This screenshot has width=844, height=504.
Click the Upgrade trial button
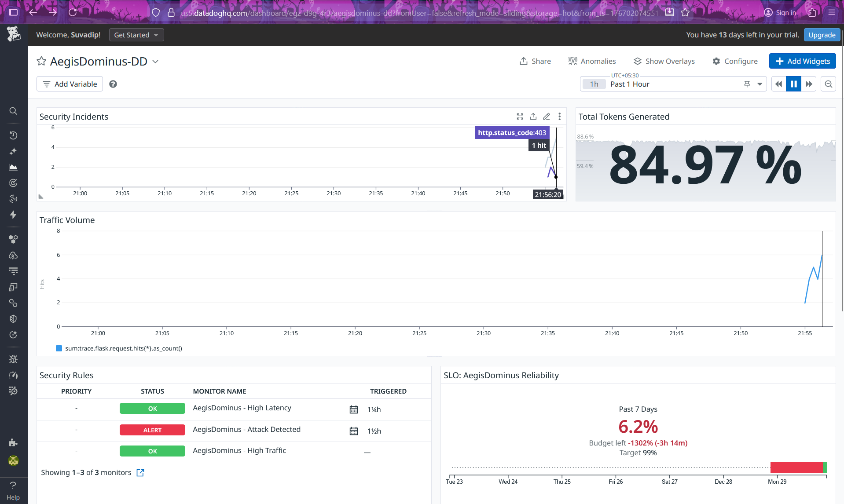[822, 35]
